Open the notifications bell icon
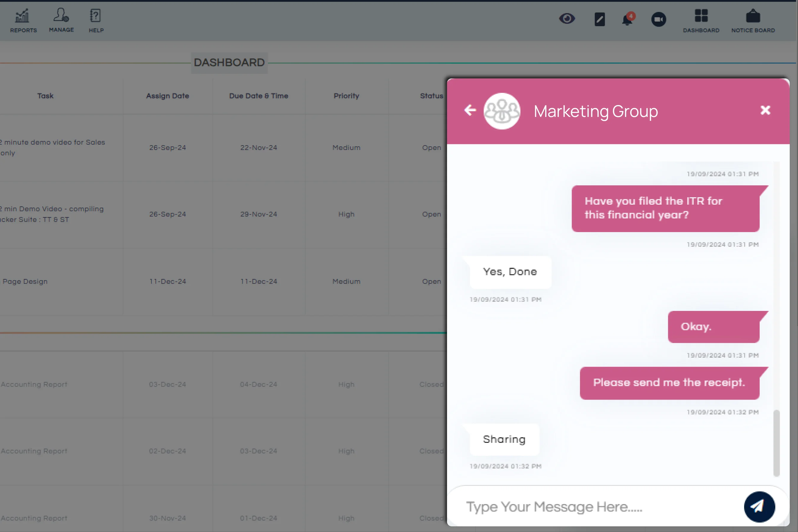The image size is (798, 532). tap(627, 20)
